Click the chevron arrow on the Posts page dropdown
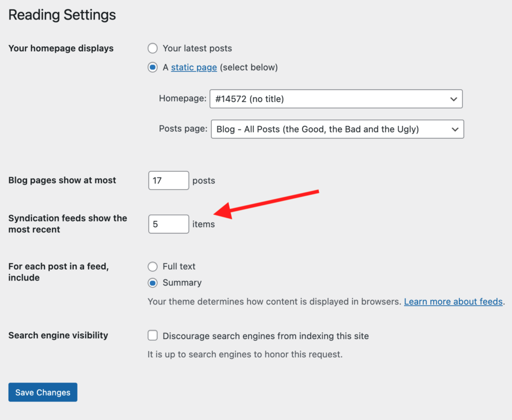 455,129
